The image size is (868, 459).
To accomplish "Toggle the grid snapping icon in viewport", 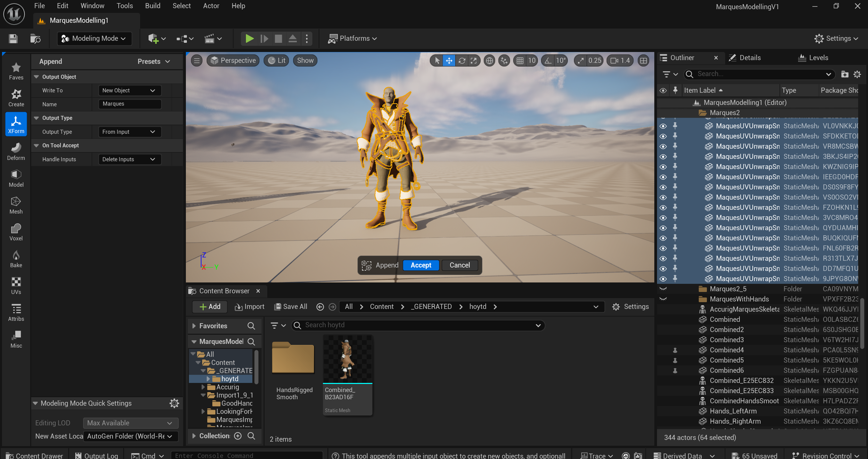I will (x=520, y=61).
